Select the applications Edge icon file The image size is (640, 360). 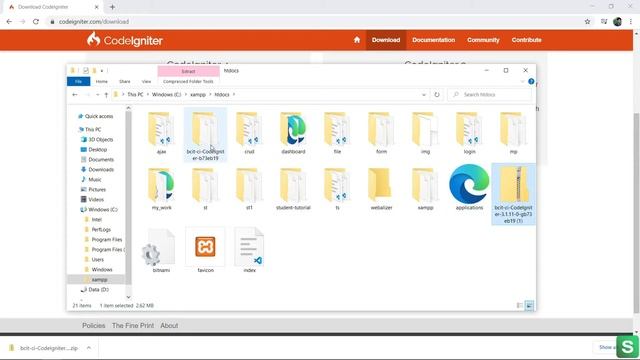click(x=469, y=188)
